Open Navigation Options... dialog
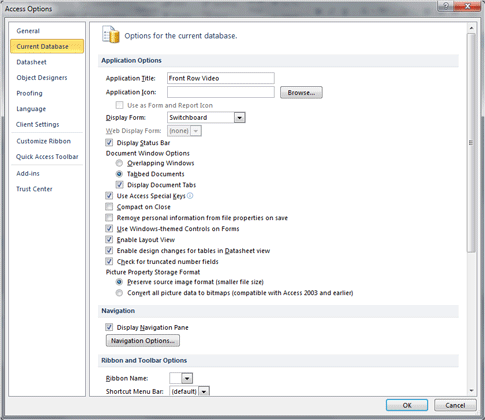This screenshot has width=485, height=420. [x=143, y=341]
